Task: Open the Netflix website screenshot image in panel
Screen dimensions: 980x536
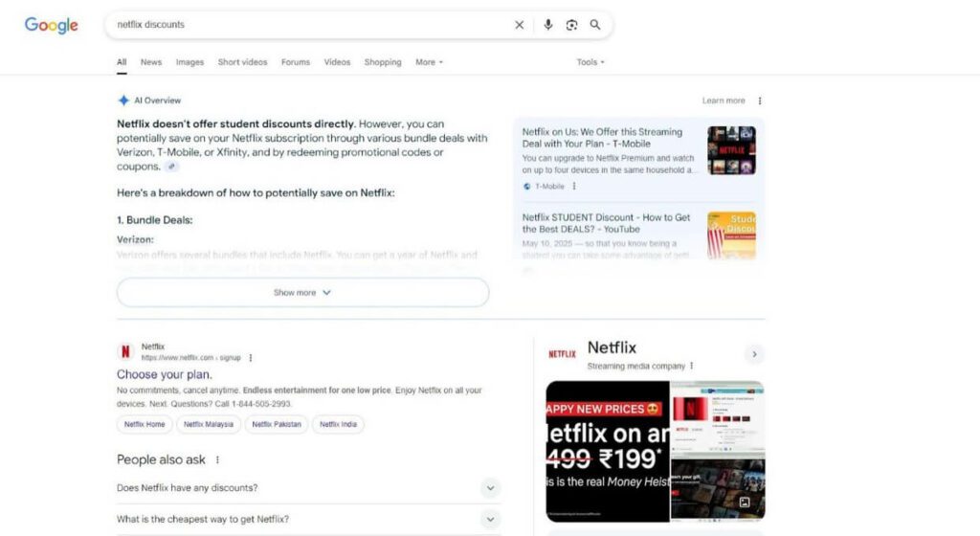Action: [718, 416]
